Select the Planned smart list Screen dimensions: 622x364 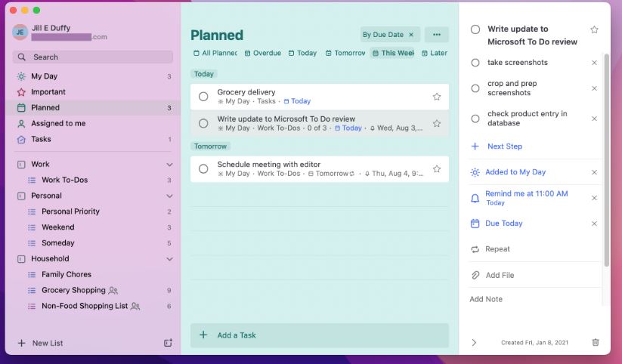pos(93,108)
